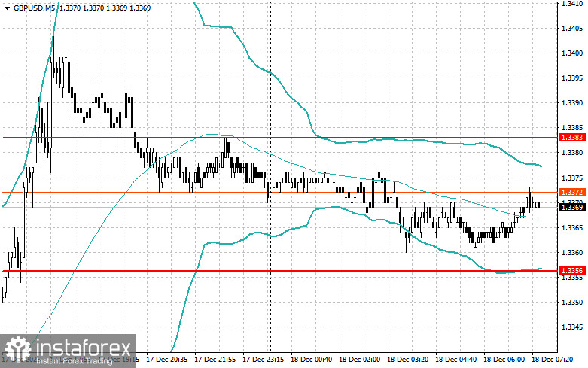Click the 17 Dec 23:15 time label
588x368 pixels.
(264, 360)
